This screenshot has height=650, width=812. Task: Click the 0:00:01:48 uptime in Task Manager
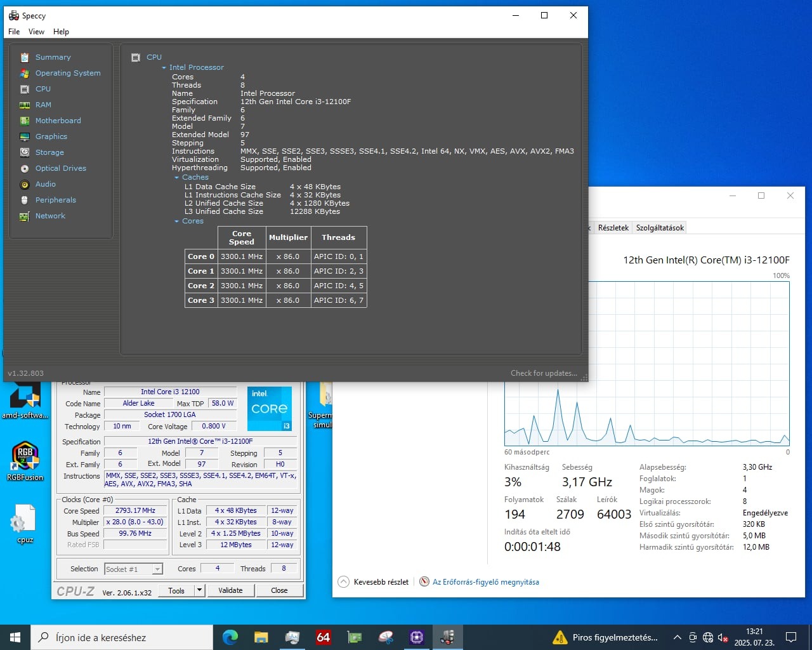click(532, 547)
